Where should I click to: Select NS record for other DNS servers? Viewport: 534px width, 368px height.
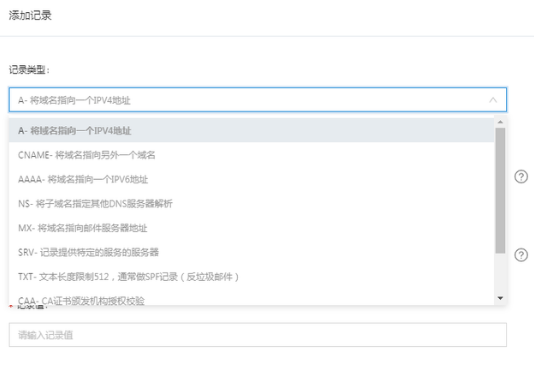coord(251,204)
